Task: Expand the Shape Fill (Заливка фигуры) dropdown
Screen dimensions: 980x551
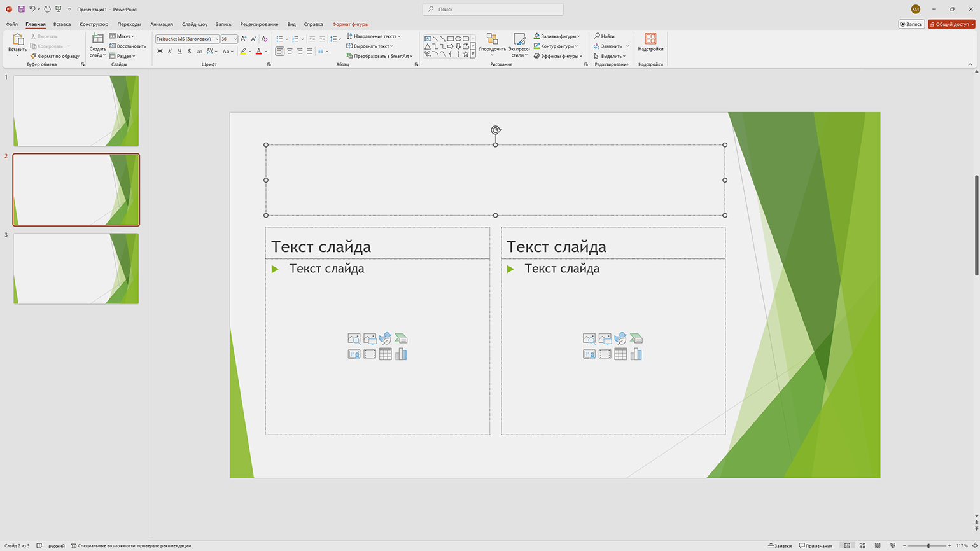Action: tap(578, 36)
